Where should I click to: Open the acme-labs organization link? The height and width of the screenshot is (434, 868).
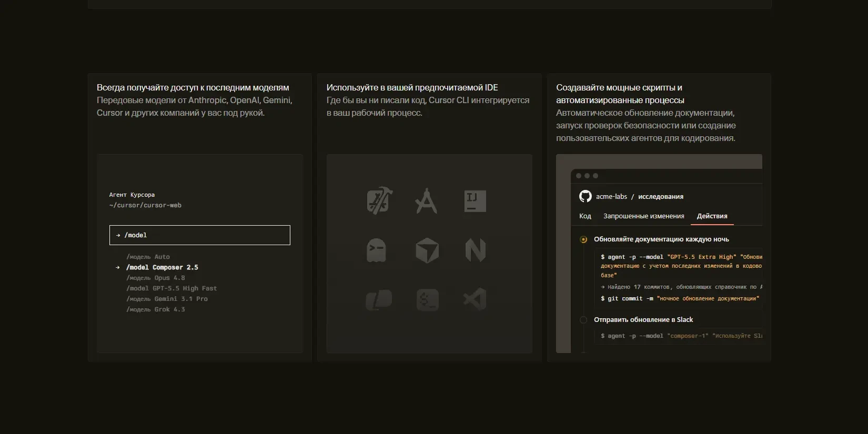[x=611, y=197]
